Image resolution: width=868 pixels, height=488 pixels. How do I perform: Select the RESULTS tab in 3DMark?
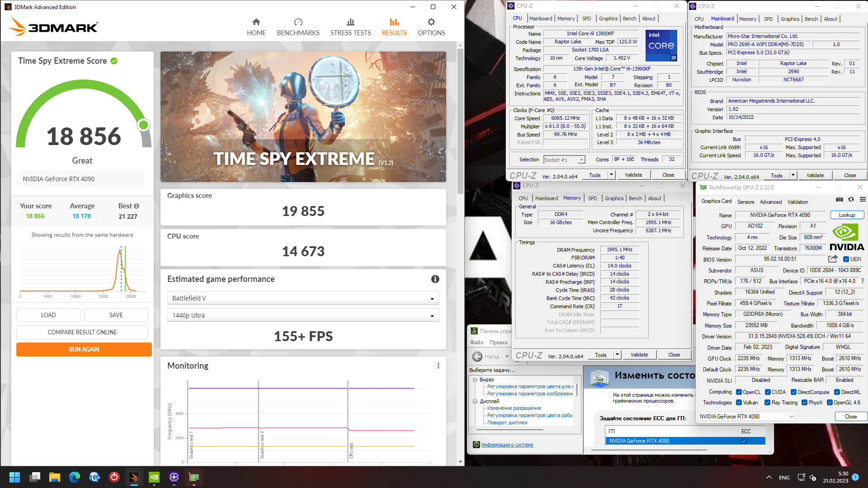click(394, 27)
